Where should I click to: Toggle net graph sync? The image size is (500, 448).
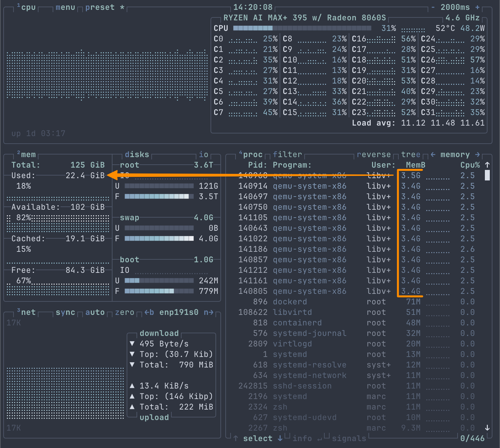pos(65,312)
